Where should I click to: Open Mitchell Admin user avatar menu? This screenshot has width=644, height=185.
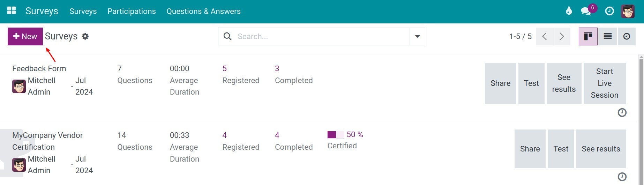coord(628,11)
